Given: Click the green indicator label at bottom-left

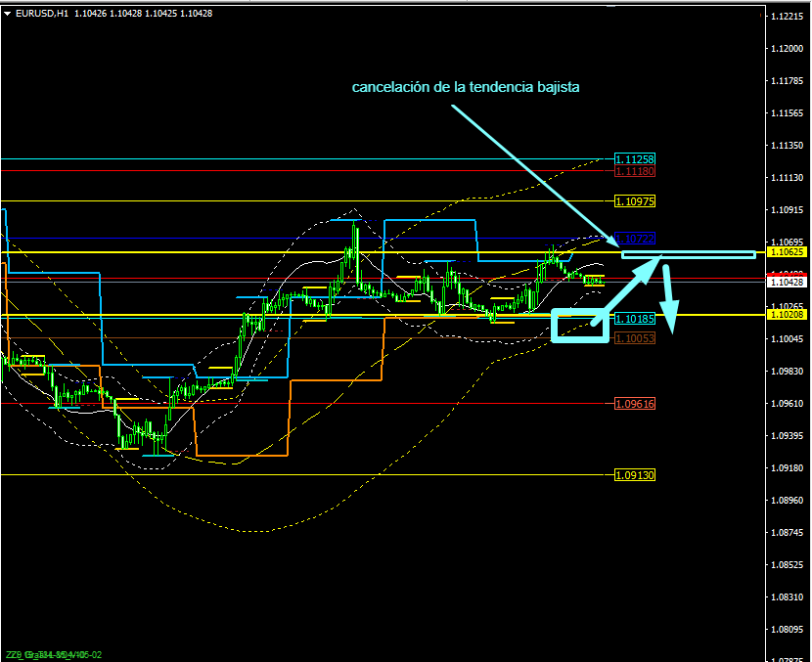Looking at the screenshot, I should [x=54, y=653].
